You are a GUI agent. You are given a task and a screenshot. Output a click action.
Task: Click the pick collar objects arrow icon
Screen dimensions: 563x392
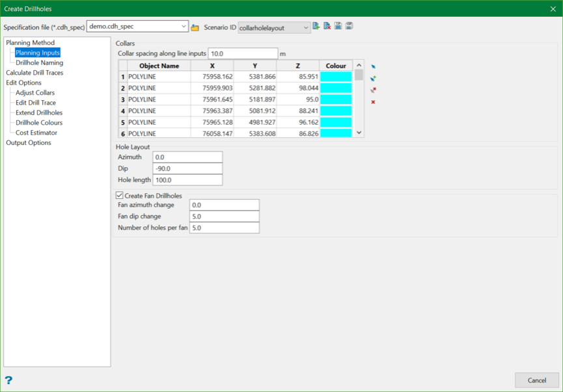click(x=374, y=67)
